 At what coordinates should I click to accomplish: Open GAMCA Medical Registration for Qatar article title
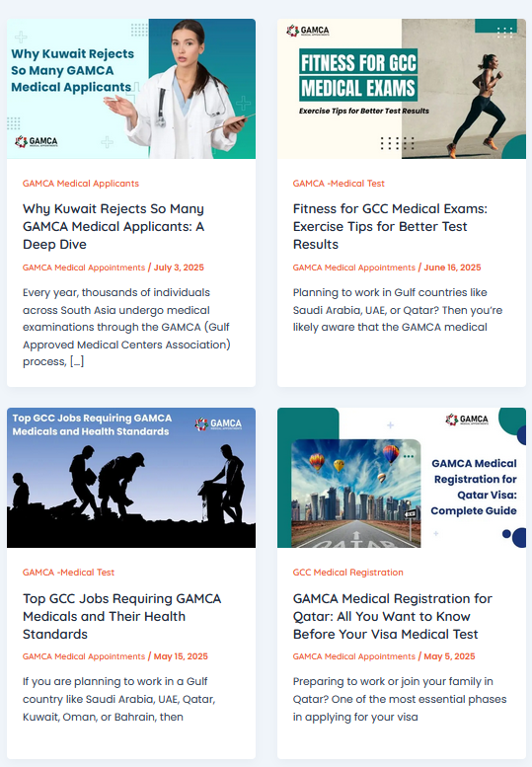coord(392,616)
